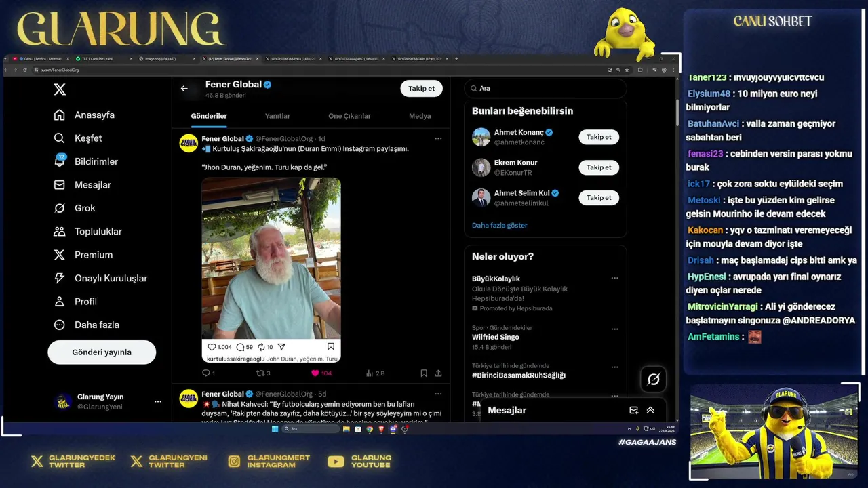Open the #BirinciBasamakRuhSağlığı trend

pyautogui.click(x=519, y=375)
